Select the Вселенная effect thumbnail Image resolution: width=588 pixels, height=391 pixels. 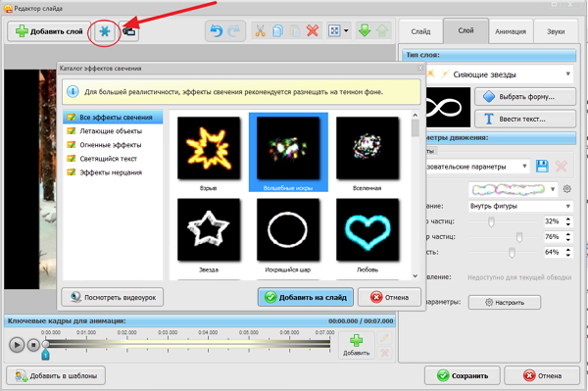point(367,148)
